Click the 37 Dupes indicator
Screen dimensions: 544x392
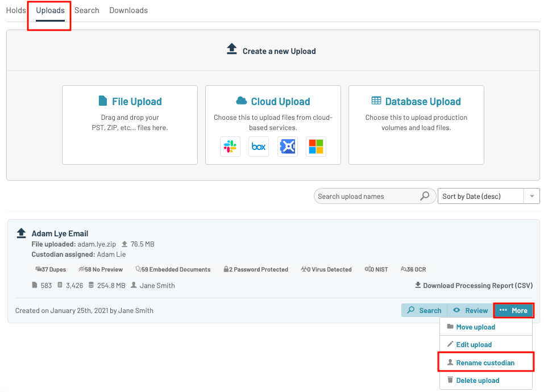(x=51, y=269)
